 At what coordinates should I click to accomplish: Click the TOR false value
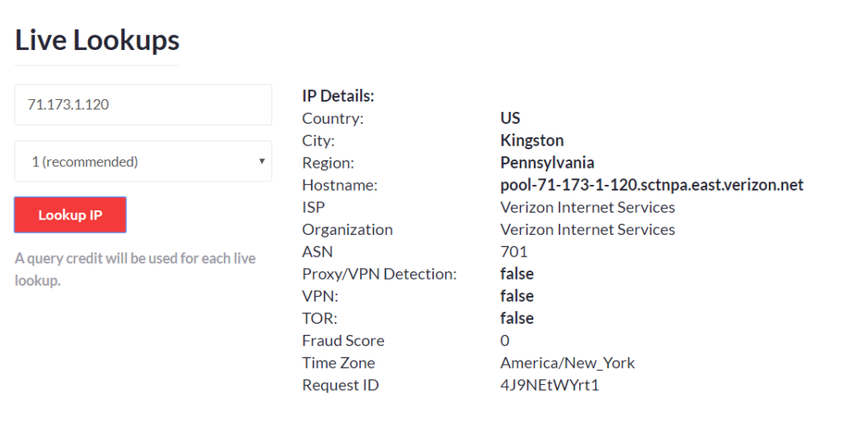click(516, 319)
